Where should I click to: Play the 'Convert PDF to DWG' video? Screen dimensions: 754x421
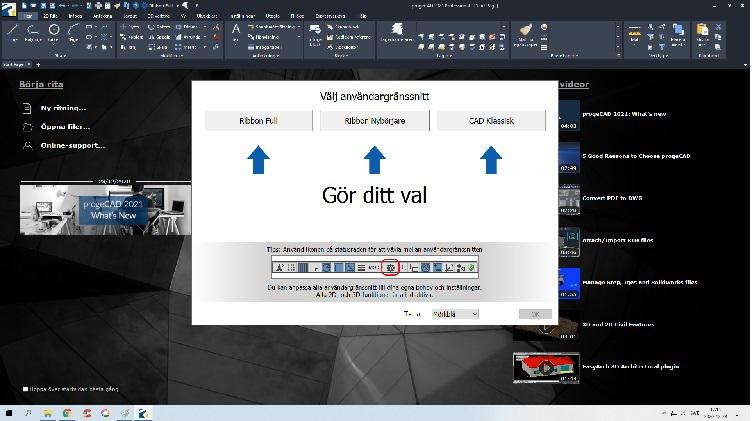pos(569,199)
